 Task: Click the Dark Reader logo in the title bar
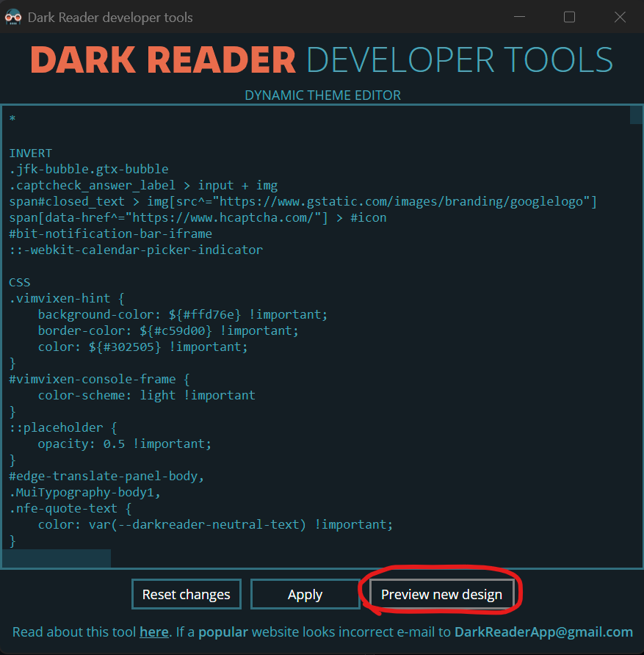pos(12,17)
